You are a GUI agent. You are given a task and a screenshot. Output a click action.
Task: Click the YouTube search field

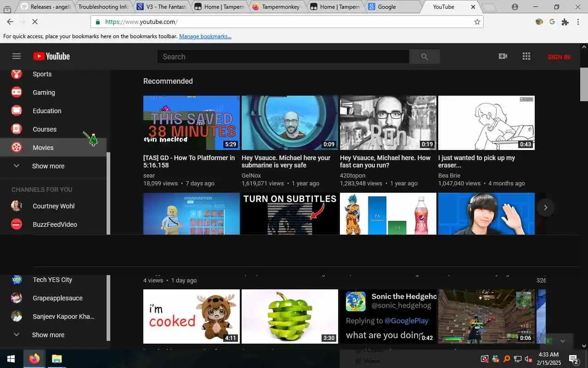283,57
